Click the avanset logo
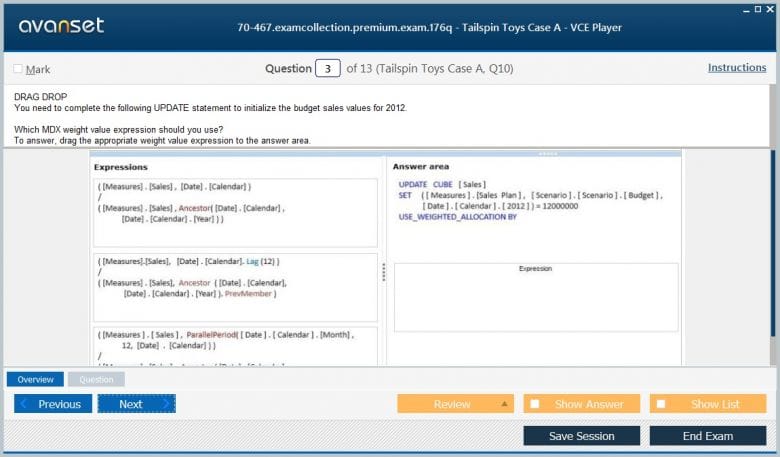This screenshot has height=457, width=780. pyautogui.click(x=61, y=25)
